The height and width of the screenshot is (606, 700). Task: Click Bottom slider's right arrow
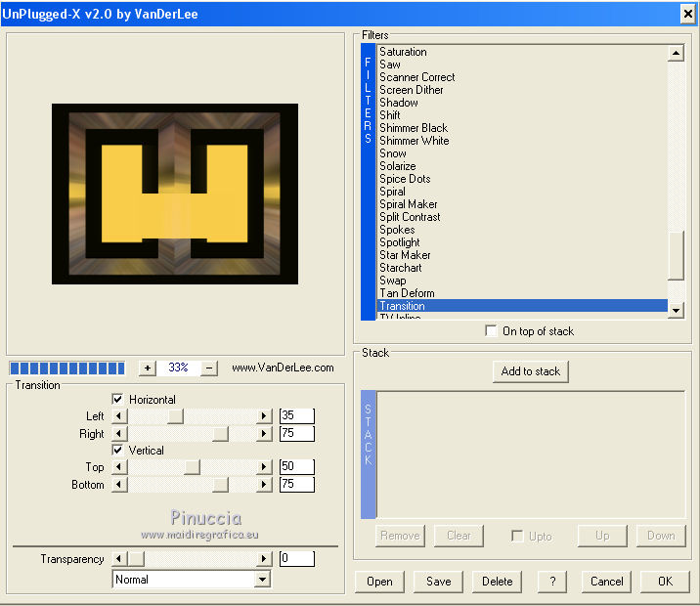pyautogui.click(x=264, y=484)
